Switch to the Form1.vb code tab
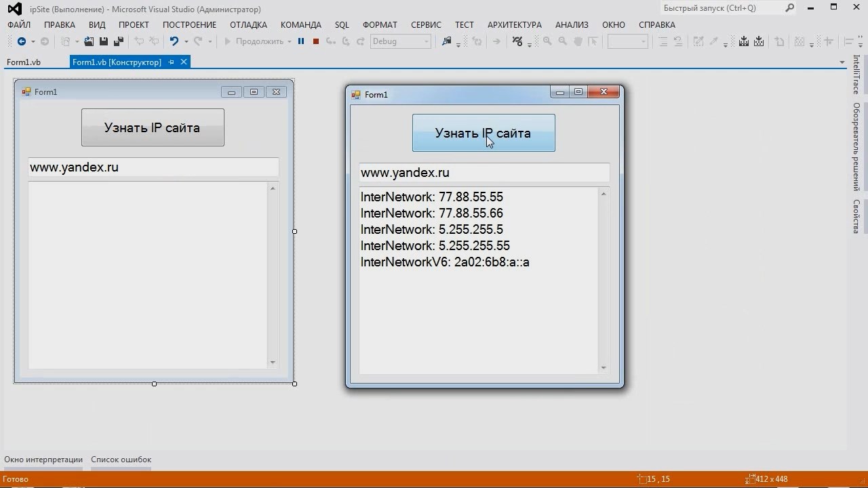Screen dimensions: 868x488 24,62
